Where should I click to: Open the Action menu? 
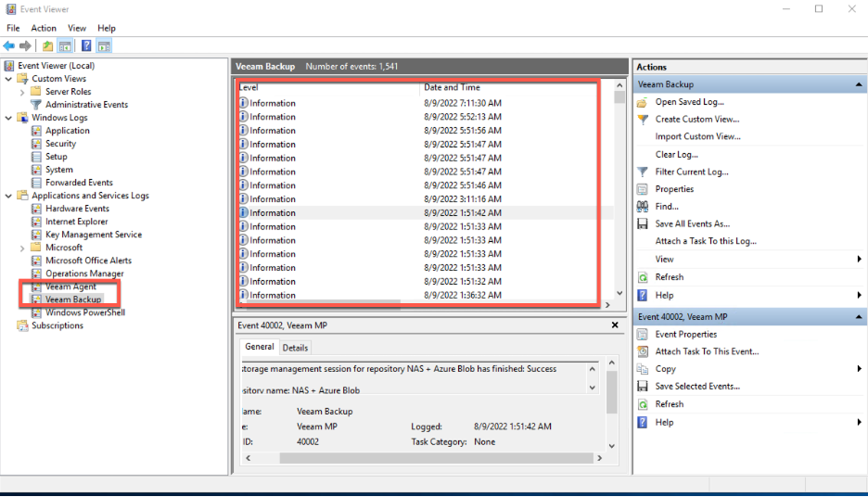coord(44,28)
